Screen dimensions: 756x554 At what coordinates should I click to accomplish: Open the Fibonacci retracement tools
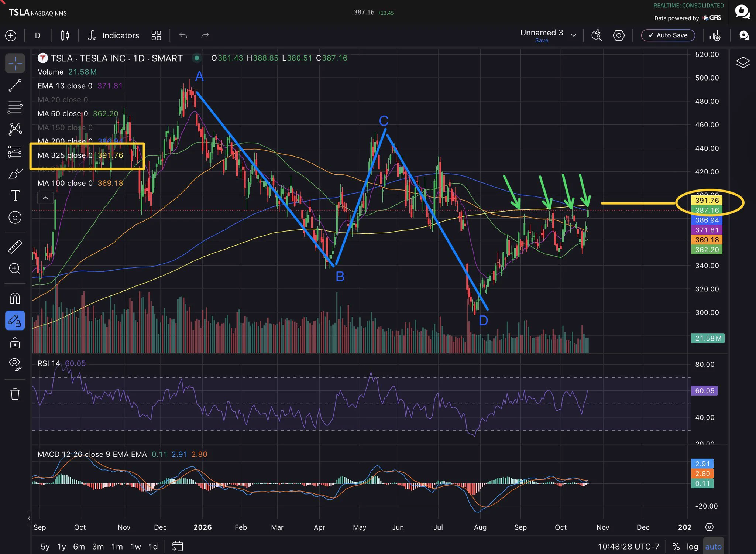[x=15, y=107]
